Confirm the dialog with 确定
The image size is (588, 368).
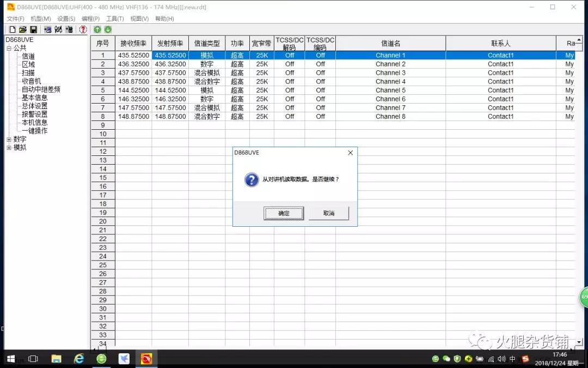[284, 213]
